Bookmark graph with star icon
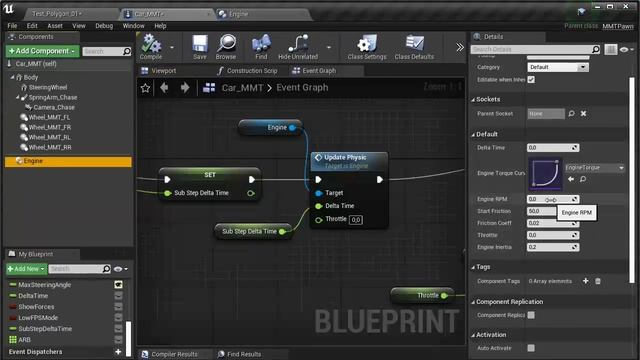This screenshot has width=640, height=360. click(145, 88)
